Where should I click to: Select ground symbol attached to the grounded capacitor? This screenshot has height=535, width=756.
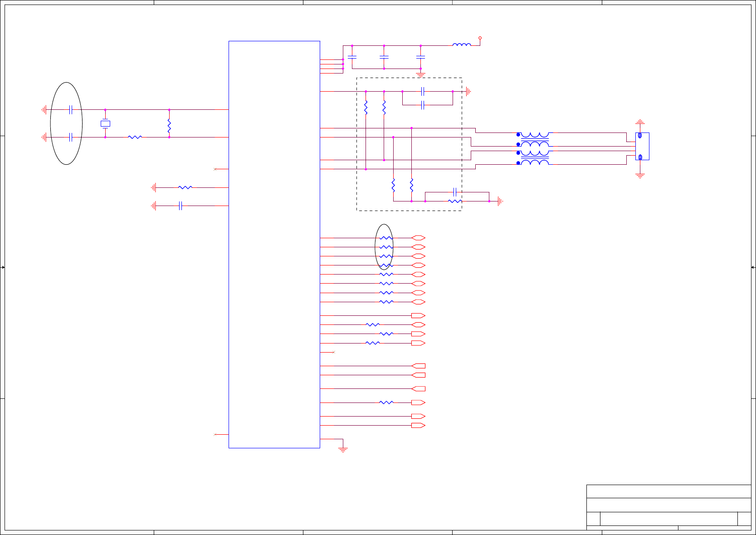click(154, 206)
